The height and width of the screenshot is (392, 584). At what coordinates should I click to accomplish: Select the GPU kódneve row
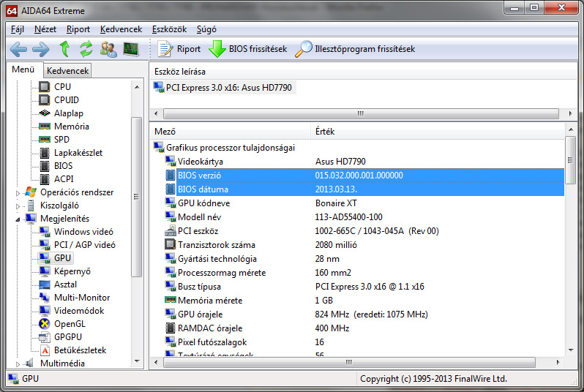[x=364, y=203]
